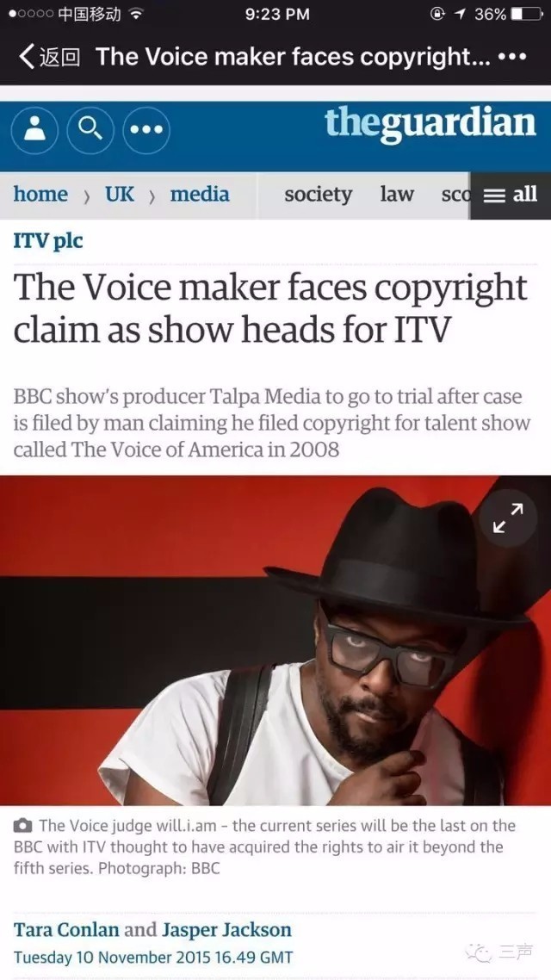Tap the article headline about The Voice
This screenshot has width=551, height=980.
coord(270,307)
